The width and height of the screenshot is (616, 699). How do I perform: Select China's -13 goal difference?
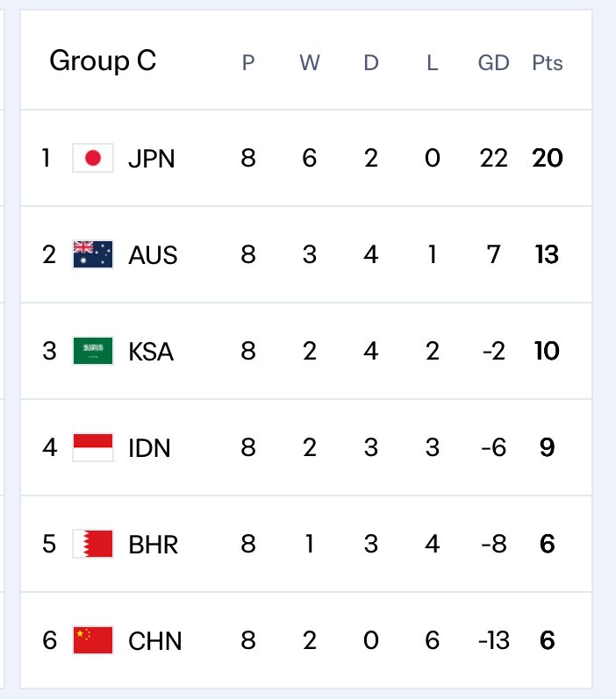coord(493,640)
